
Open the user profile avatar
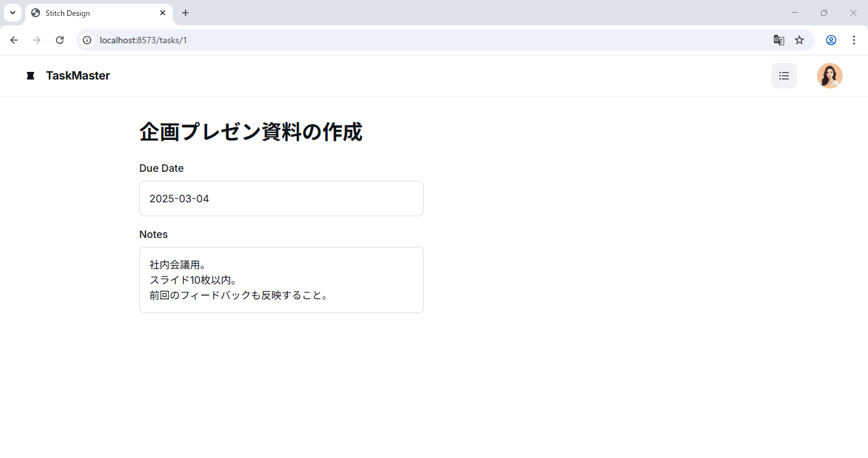point(830,76)
